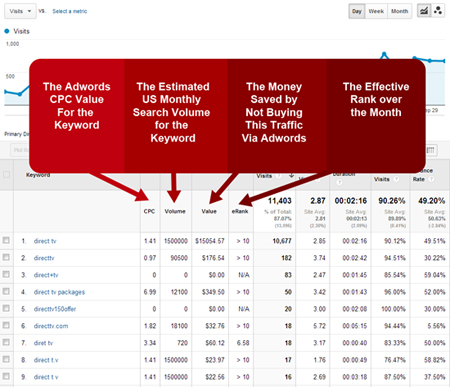Check the box for direct tv packages row
Screen dimensions: 450x387
click(x=6, y=291)
